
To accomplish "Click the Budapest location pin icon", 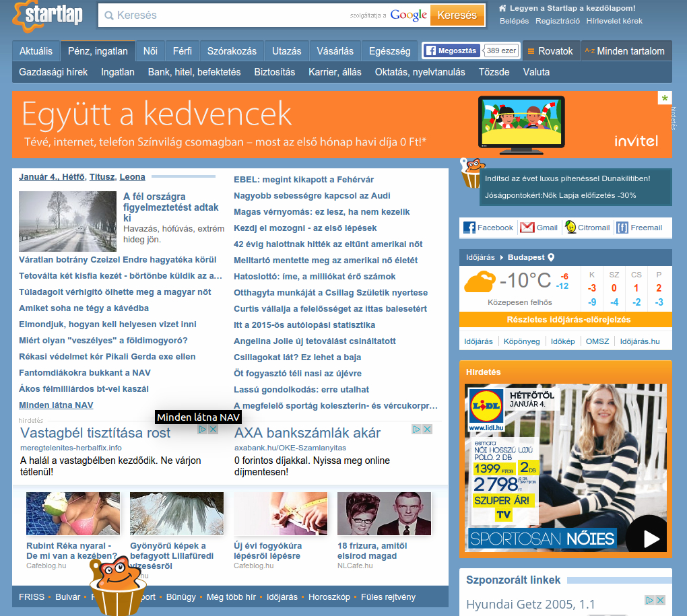I will pyautogui.click(x=551, y=257).
